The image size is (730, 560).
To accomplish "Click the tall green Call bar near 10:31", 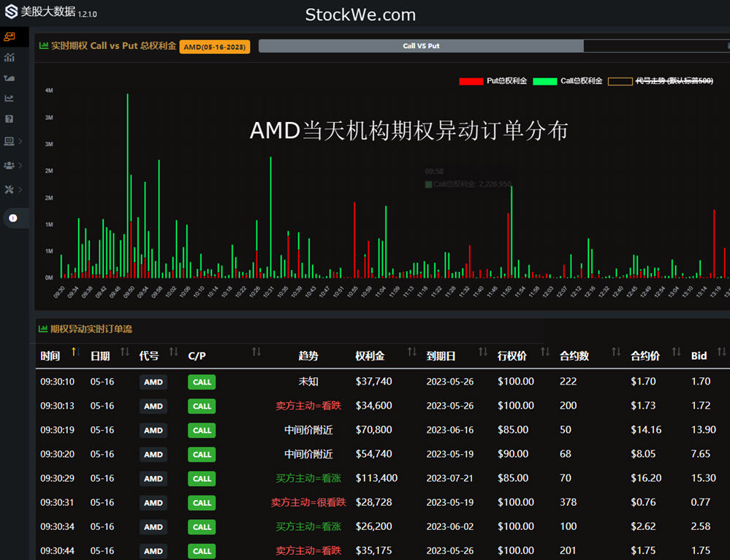I will pos(270,217).
